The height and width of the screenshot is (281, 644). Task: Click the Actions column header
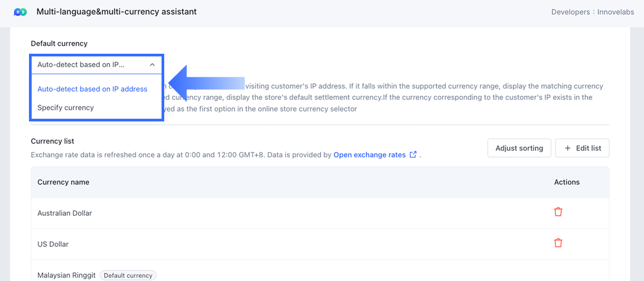coord(567,182)
